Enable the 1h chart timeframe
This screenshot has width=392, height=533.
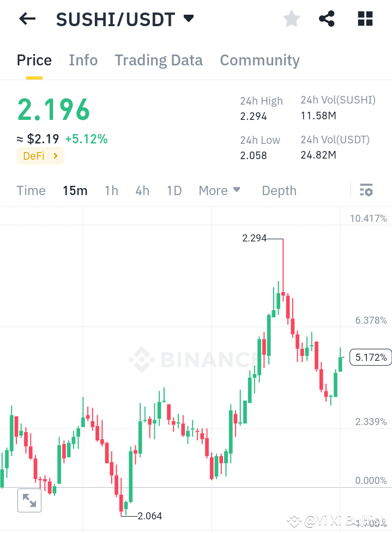coord(111,190)
